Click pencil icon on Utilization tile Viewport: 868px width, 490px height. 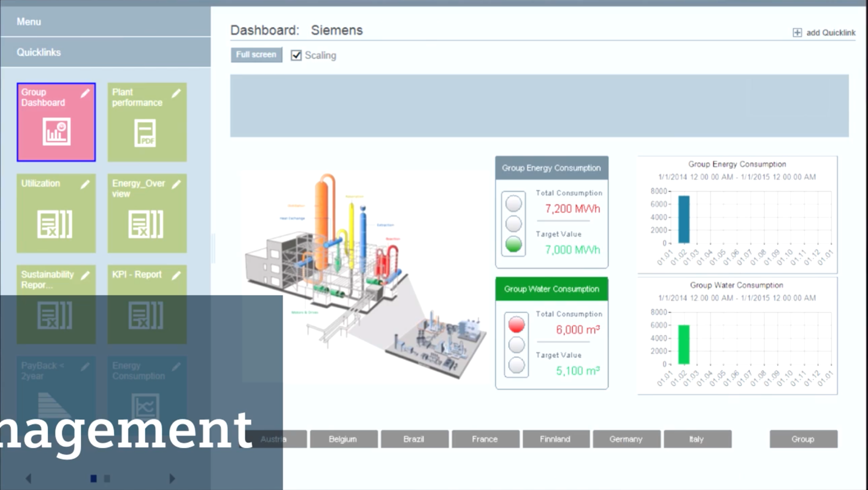(85, 184)
